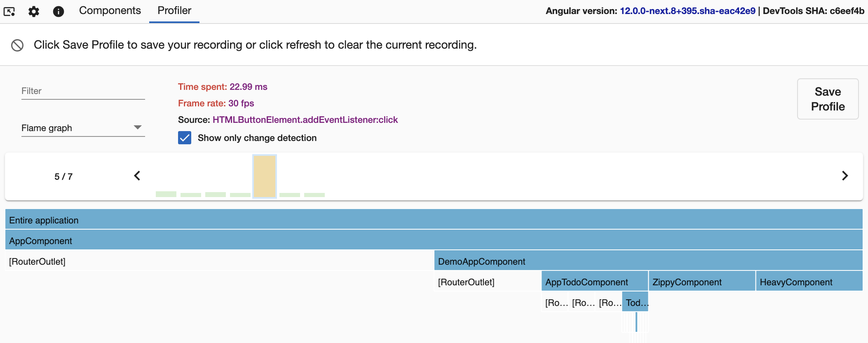Click the DemoAppComponent flame graph bar

pyautogui.click(x=648, y=261)
